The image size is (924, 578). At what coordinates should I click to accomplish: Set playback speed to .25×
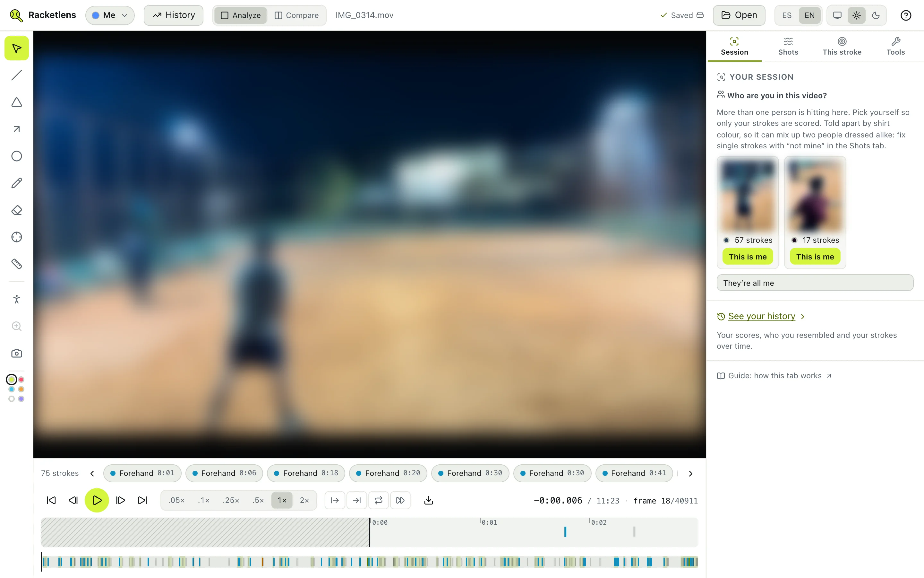point(231,500)
